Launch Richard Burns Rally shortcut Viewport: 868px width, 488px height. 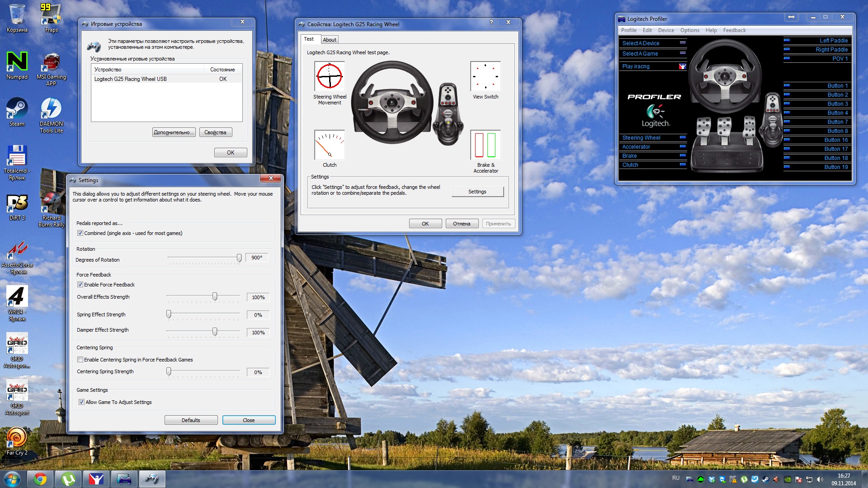coord(51,209)
